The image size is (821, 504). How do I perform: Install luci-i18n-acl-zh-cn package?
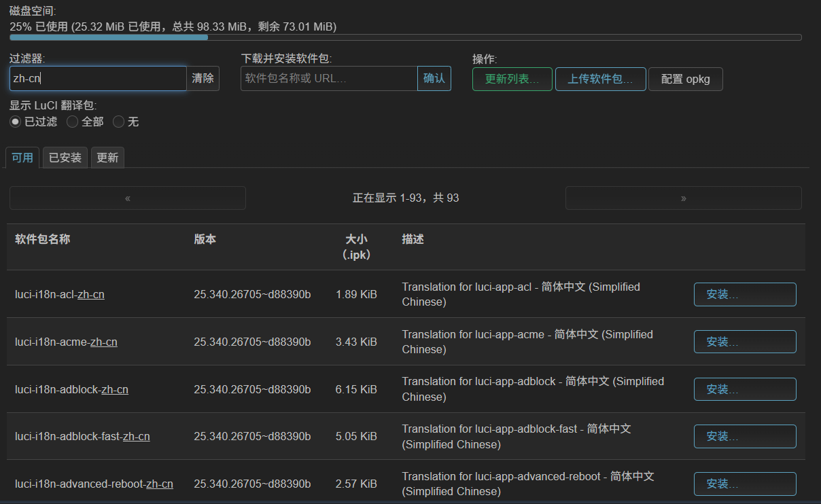744,294
